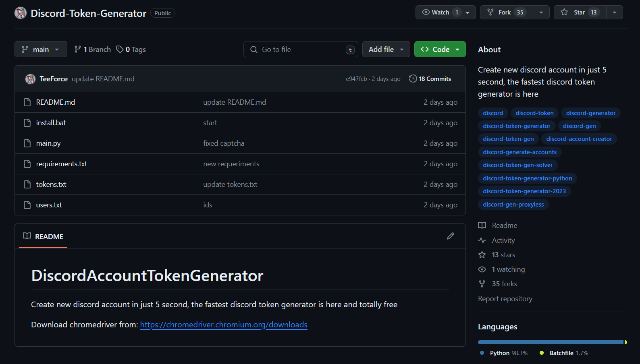Click the repository owner avatar next to the title
The width and height of the screenshot is (640, 364).
pyautogui.click(x=21, y=13)
